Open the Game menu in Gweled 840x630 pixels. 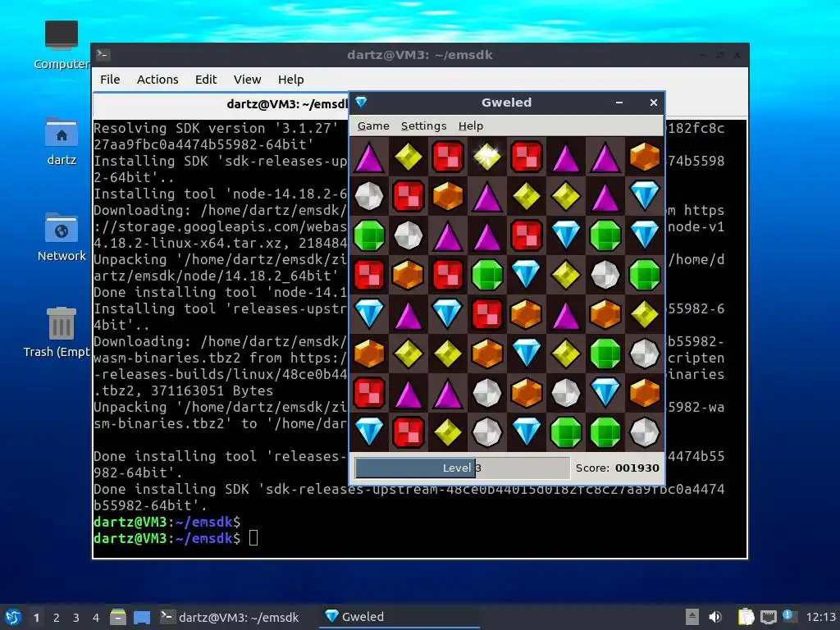(x=373, y=126)
